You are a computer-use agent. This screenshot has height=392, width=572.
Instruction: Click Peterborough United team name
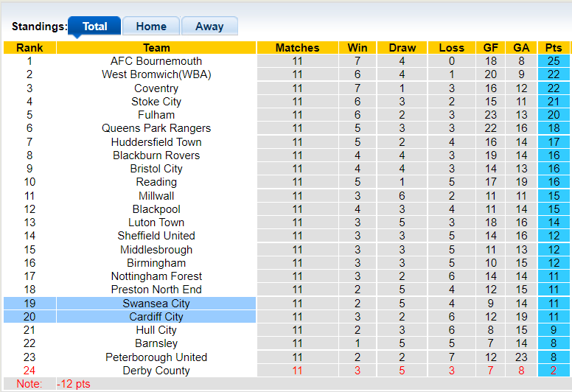(x=156, y=357)
